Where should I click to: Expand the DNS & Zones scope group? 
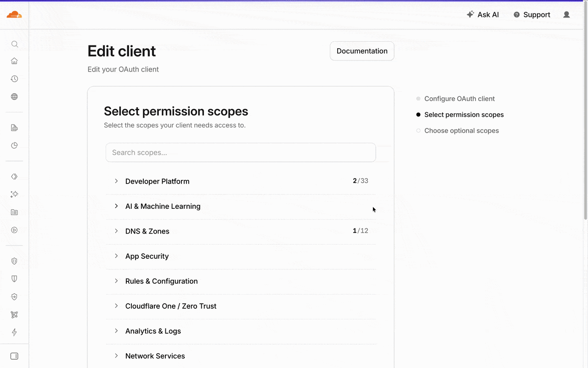tap(241, 231)
